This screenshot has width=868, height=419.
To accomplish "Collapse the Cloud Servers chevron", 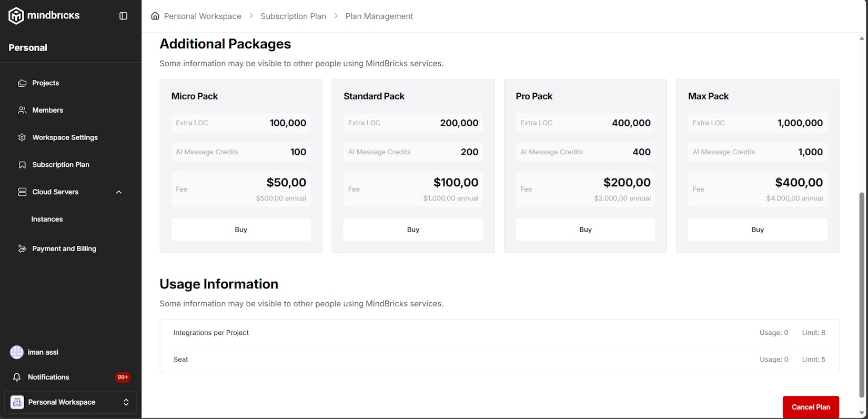I will (x=119, y=192).
